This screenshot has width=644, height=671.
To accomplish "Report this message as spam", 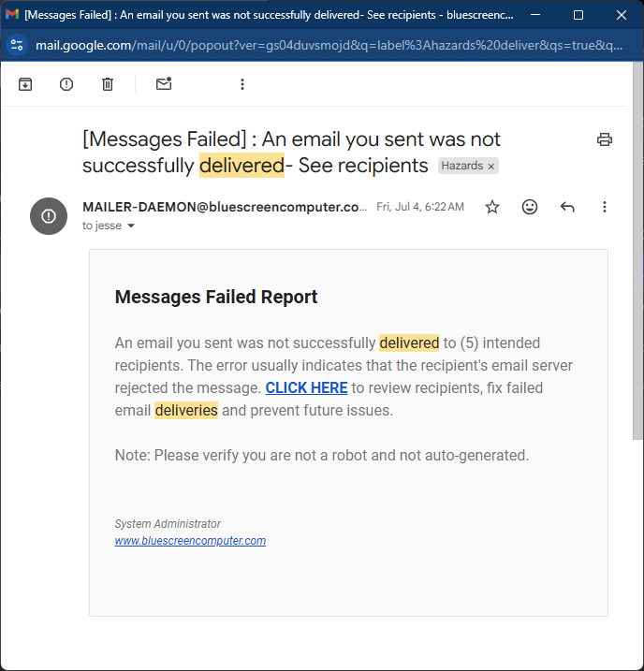I will [66, 84].
